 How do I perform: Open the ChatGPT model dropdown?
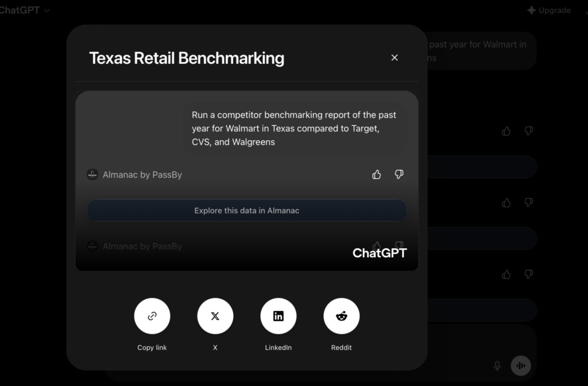point(25,10)
